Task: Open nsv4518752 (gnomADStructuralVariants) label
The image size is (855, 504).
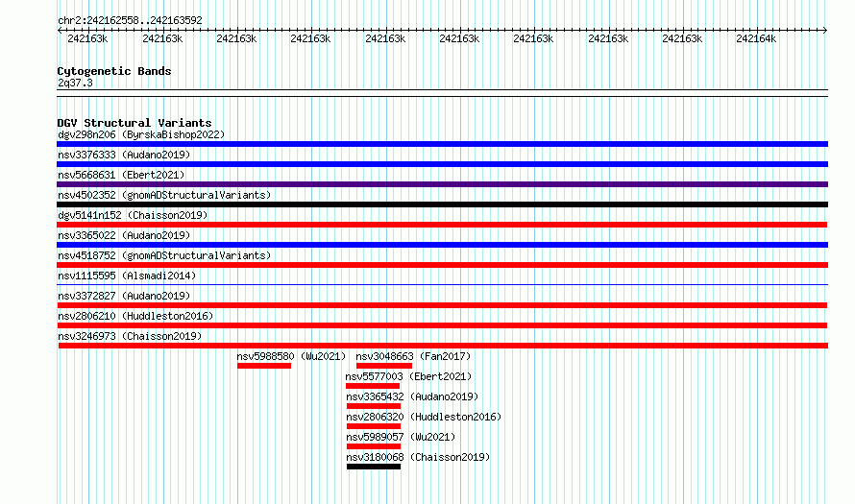Action: [x=164, y=255]
